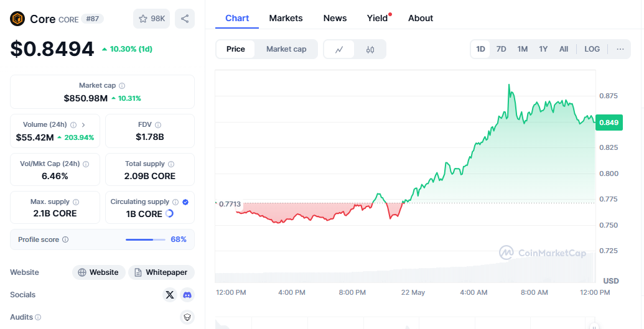Click the #87 rank badge
The height and width of the screenshot is (329, 644).
93,19
